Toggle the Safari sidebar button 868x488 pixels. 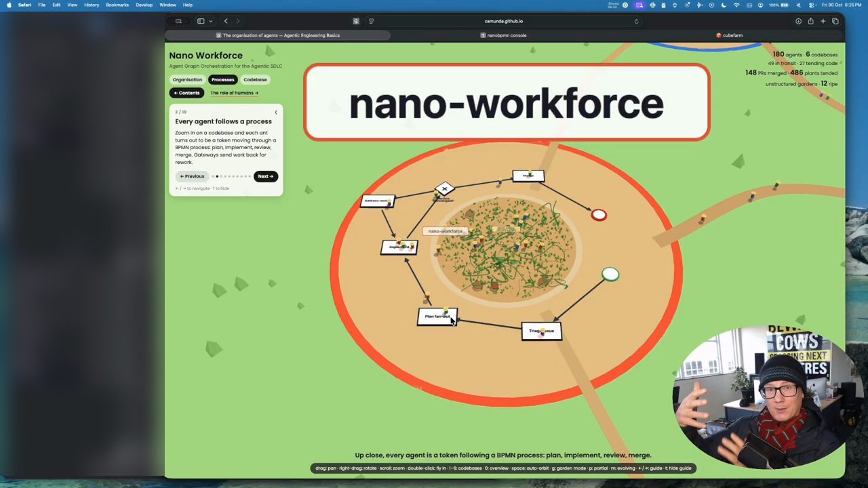[x=201, y=21]
